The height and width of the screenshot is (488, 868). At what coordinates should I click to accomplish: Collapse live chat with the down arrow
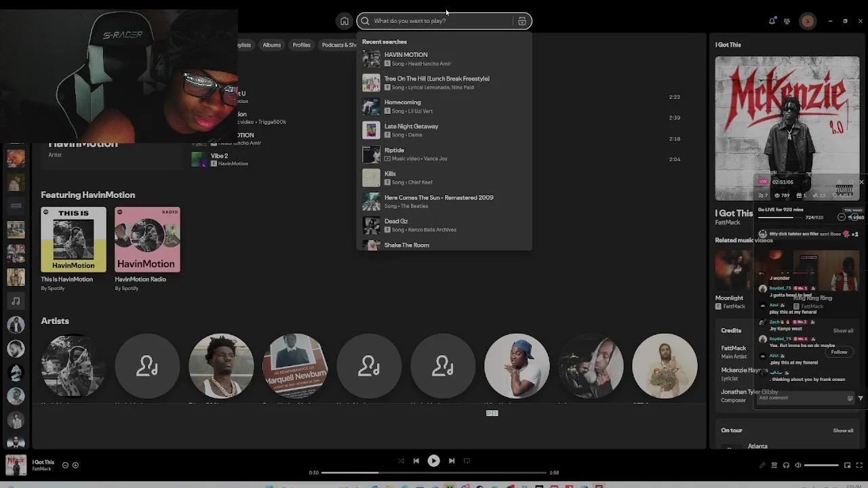(x=861, y=399)
